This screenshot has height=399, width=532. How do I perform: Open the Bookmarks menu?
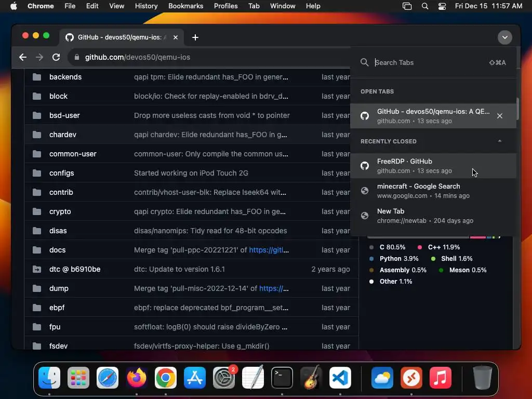tap(185, 6)
